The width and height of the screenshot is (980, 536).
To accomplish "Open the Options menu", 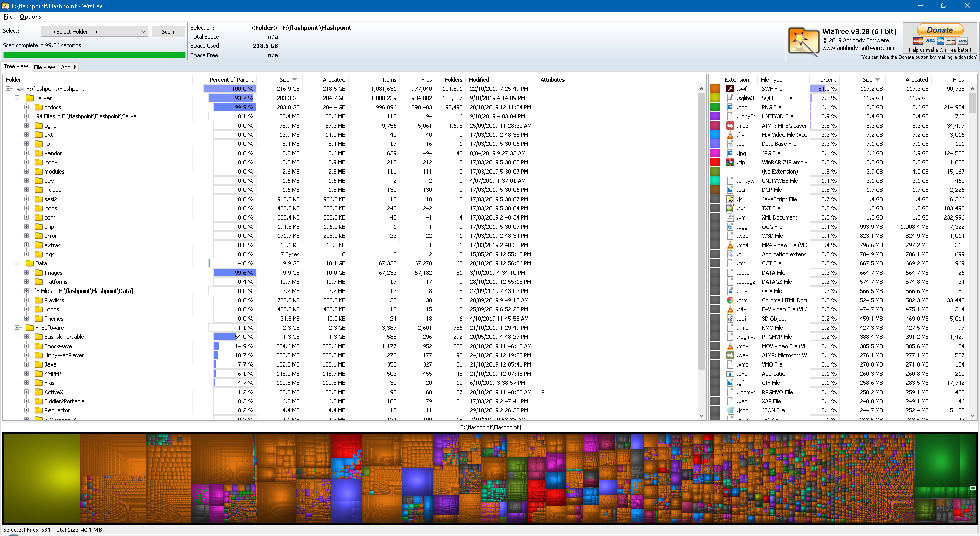I will click(31, 17).
